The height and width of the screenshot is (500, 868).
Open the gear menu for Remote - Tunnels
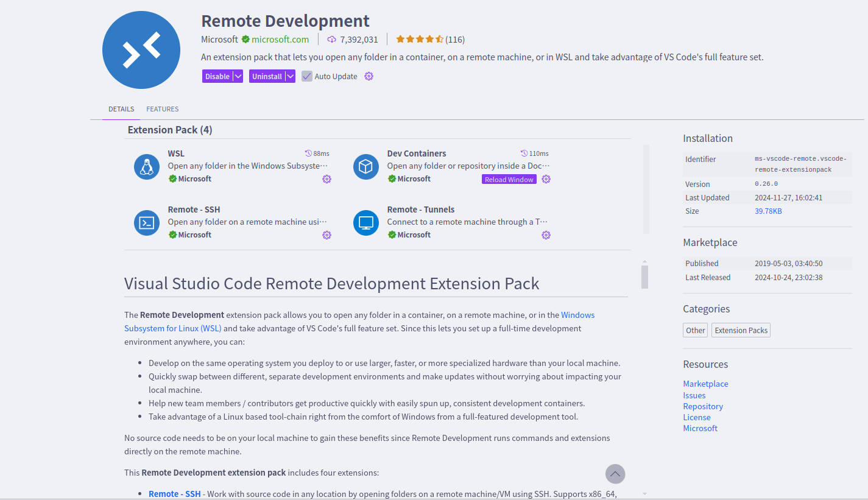point(546,234)
